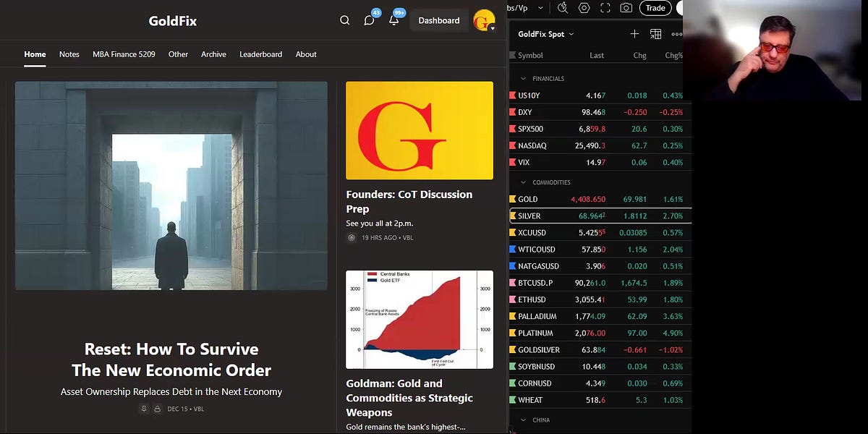
Task: Open the notifications bell with 59+ badge
Action: click(393, 20)
